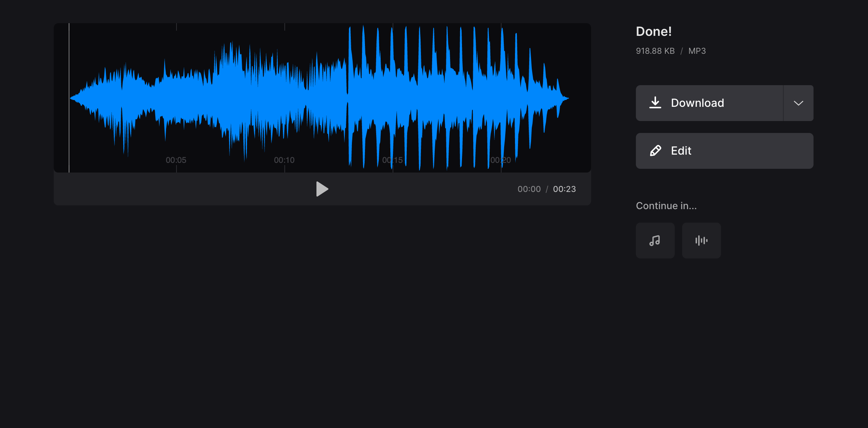Click the Download button
This screenshot has width=868, height=428.
click(709, 103)
